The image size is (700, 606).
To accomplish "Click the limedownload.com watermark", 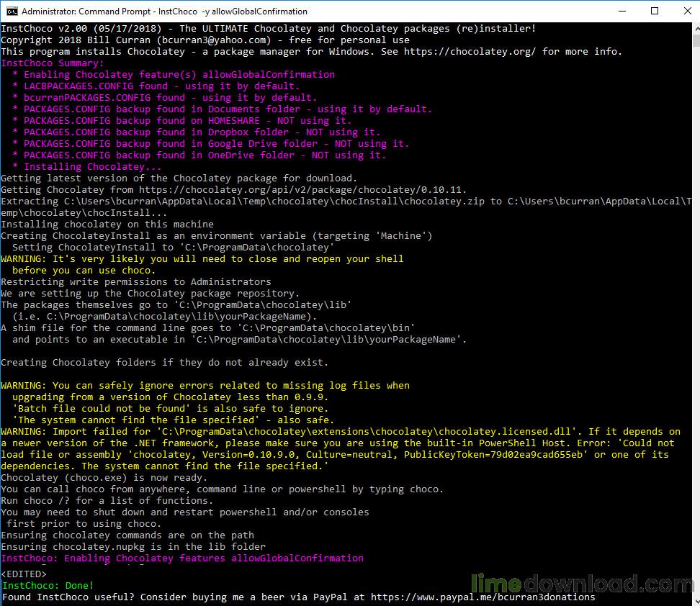I will (x=583, y=584).
